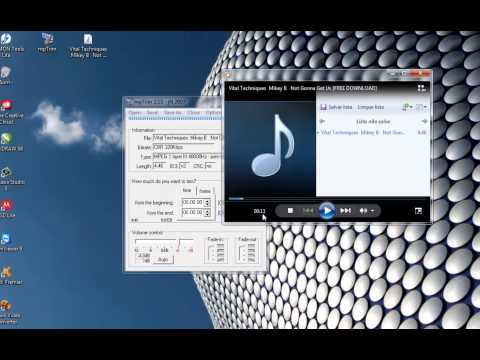Click the Auto volume button in mp3Trim
Viewport: 480px width, 360px height.
point(163,259)
